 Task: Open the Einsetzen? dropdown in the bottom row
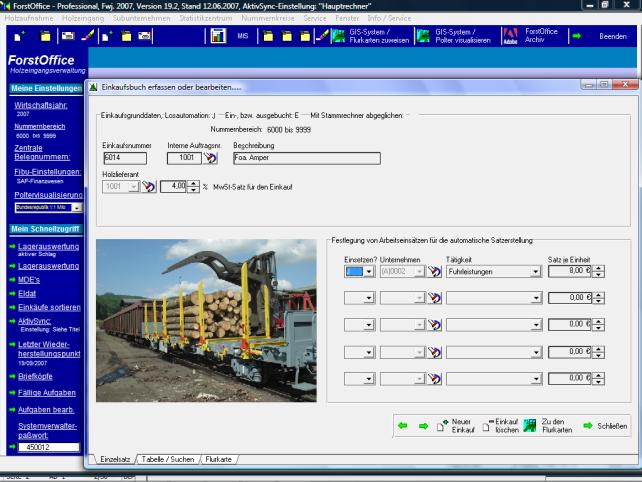369,379
